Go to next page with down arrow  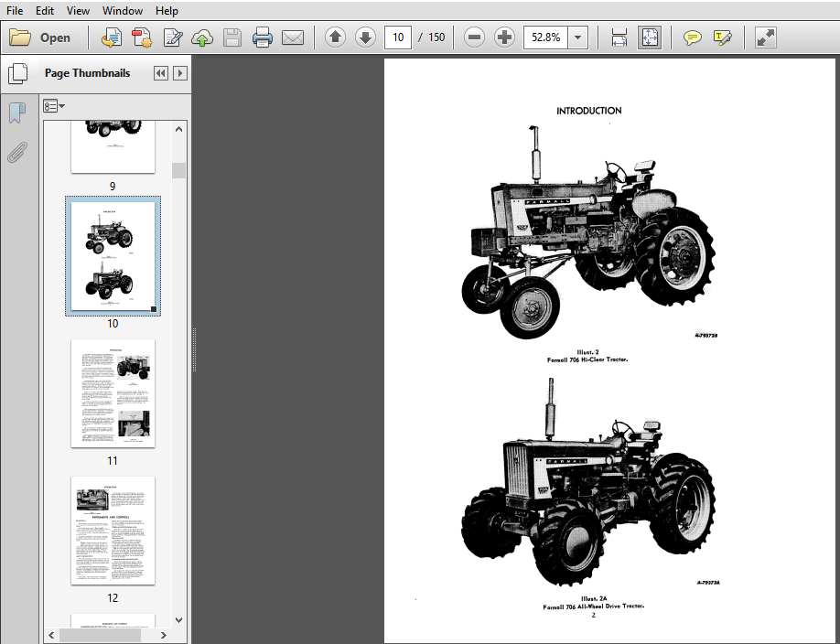(x=365, y=37)
